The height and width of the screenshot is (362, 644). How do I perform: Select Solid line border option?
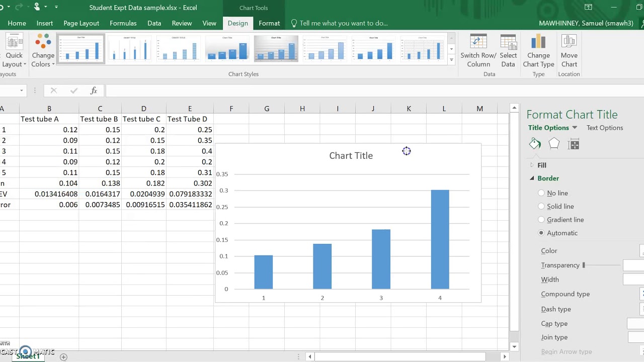(541, 206)
